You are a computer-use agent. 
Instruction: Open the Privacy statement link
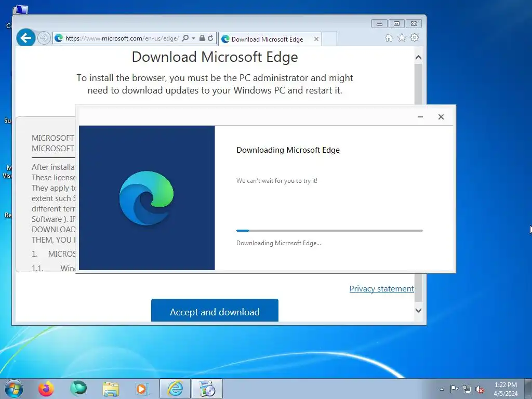click(382, 289)
